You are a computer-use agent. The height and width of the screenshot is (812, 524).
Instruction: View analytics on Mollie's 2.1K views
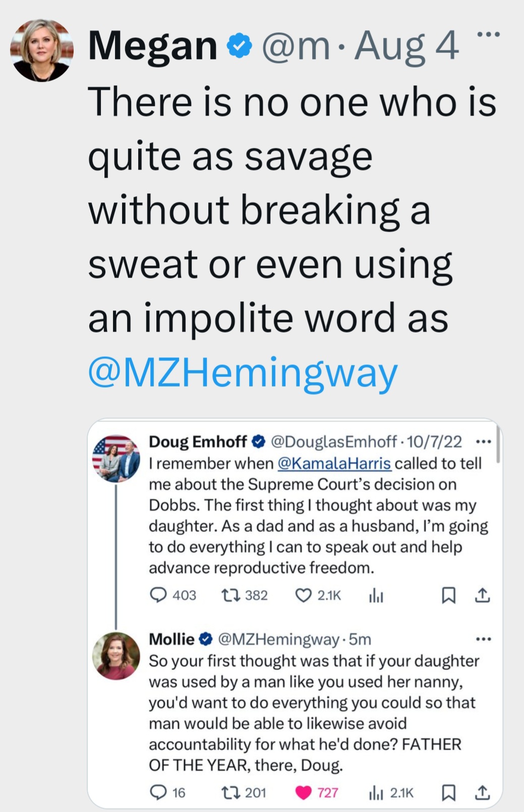(x=376, y=793)
